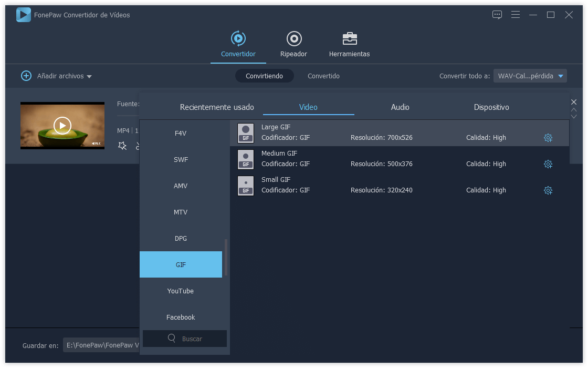Screen dimensions: 588x368
Task: Click the edit effects star-wand icon
Action: (122, 146)
